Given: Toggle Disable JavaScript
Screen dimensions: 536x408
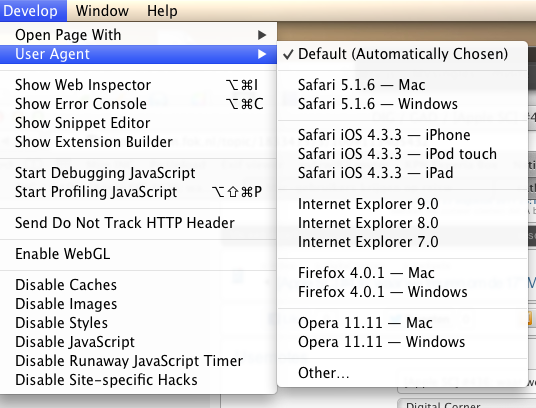Looking at the screenshot, I should (138, 342).
